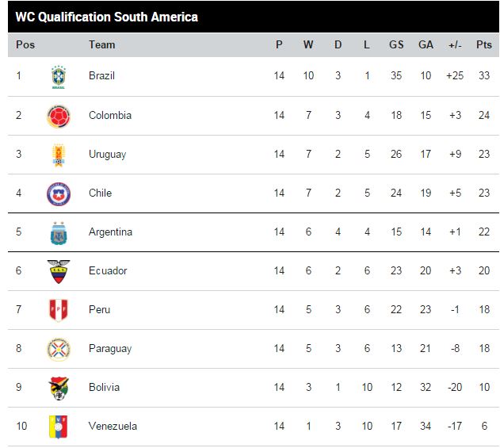This screenshot has width=500, height=448.
Task: Click the Colombia federation badge
Action: click(59, 117)
